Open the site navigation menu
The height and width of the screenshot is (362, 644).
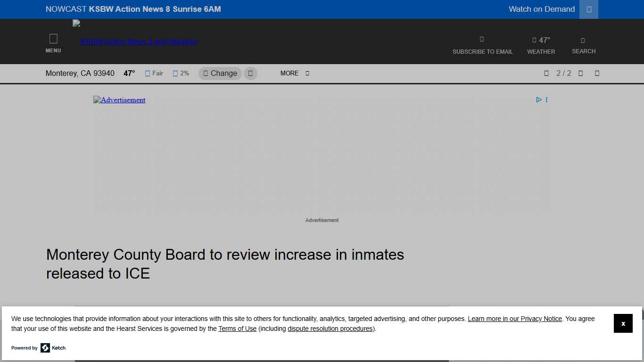pos(53,41)
